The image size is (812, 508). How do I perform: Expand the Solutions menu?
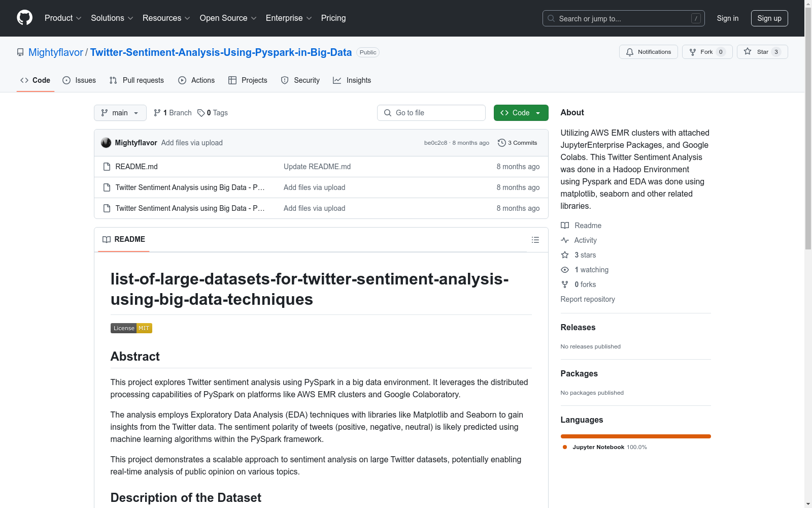112,18
